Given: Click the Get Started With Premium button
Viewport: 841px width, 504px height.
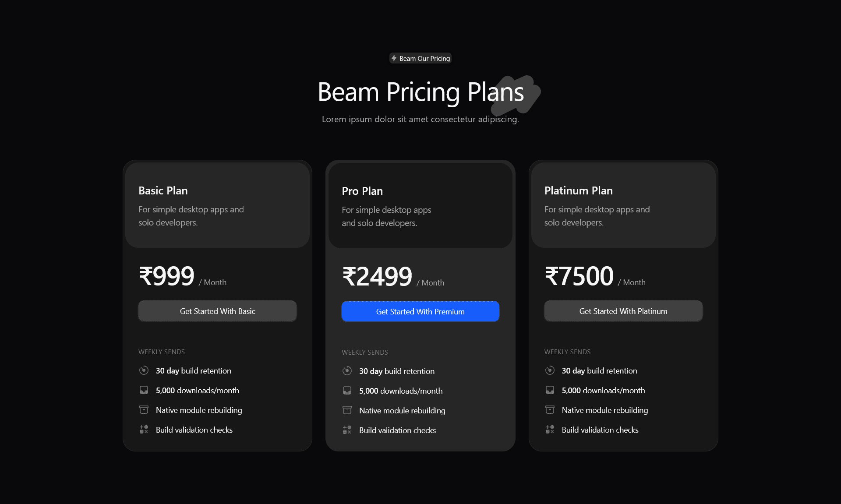Looking at the screenshot, I should pyautogui.click(x=420, y=311).
